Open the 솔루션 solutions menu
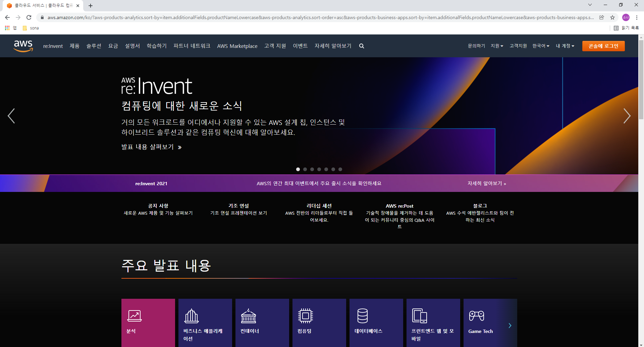Image resolution: width=644 pixels, height=347 pixels. coord(94,46)
